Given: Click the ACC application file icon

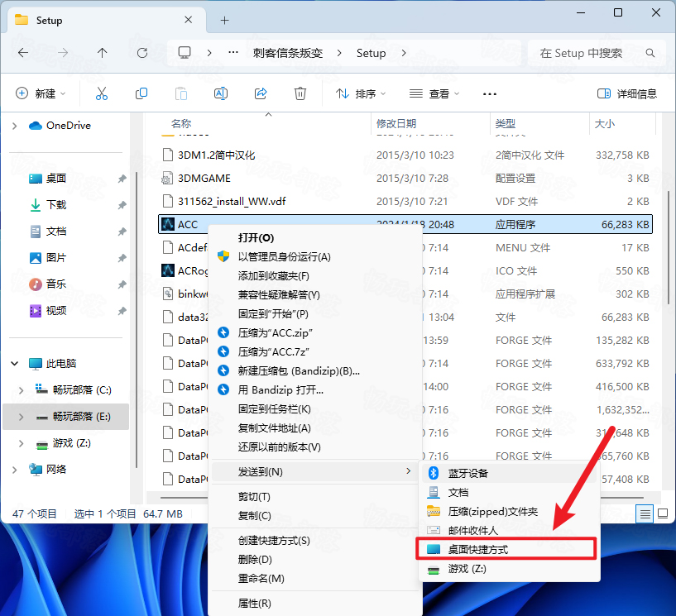Looking at the screenshot, I should (168, 224).
